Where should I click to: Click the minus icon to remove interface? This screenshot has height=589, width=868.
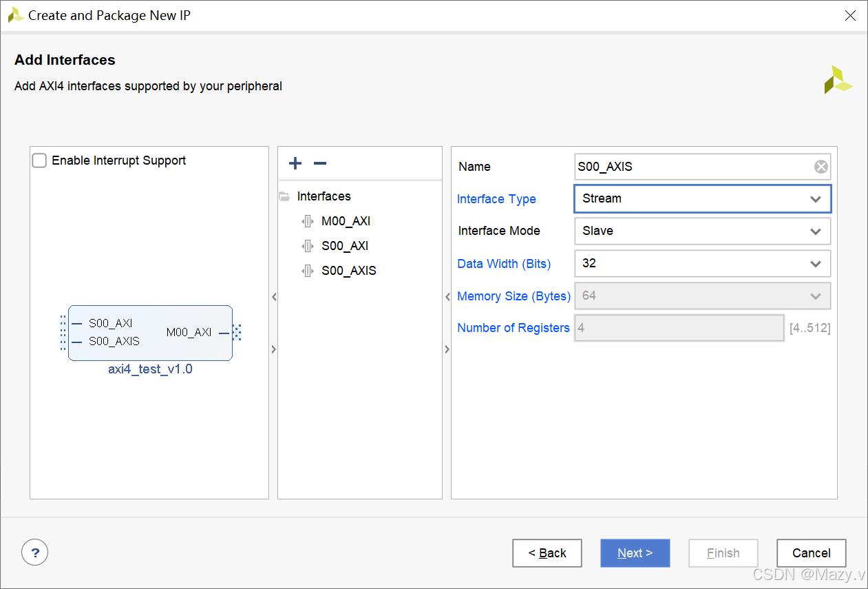(320, 163)
